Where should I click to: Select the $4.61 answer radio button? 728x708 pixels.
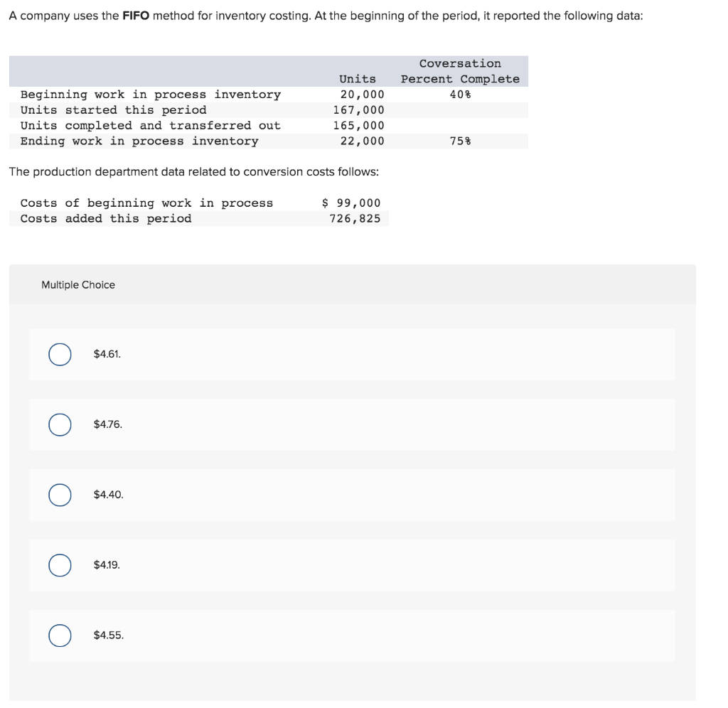coord(60,354)
